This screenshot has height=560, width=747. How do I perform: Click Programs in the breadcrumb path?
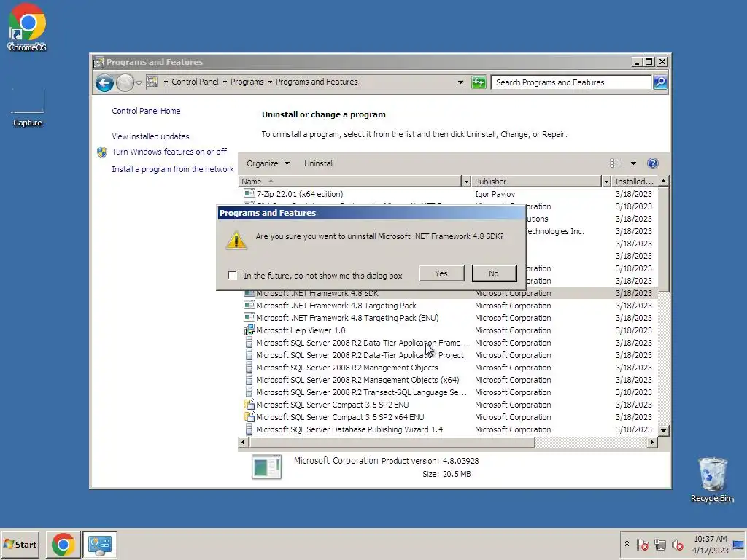[x=247, y=82]
